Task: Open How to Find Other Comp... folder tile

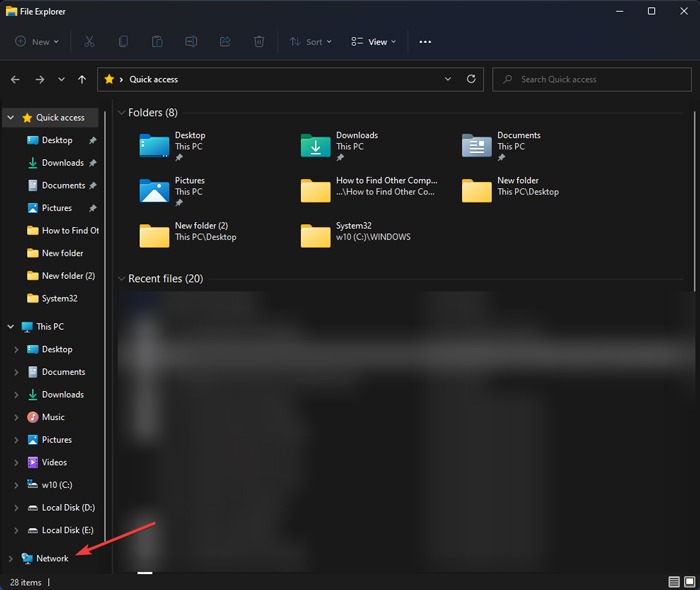Action: point(369,189)
